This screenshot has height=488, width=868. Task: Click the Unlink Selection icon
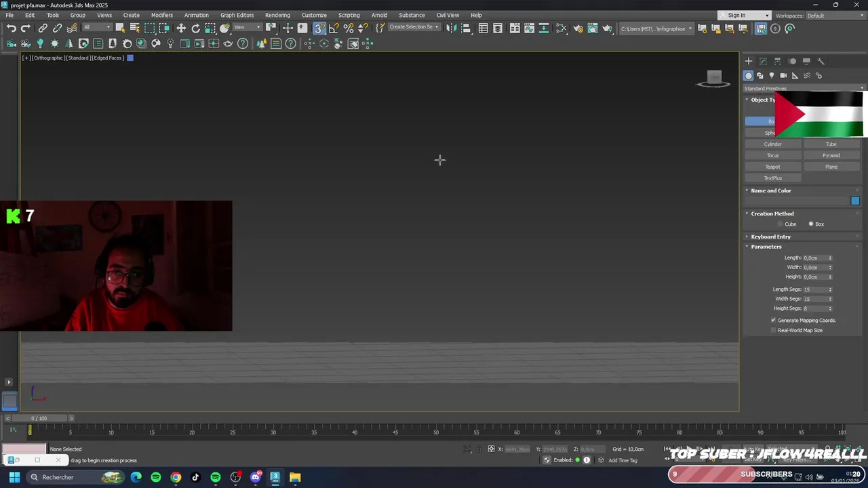click(x=58, y=28)
